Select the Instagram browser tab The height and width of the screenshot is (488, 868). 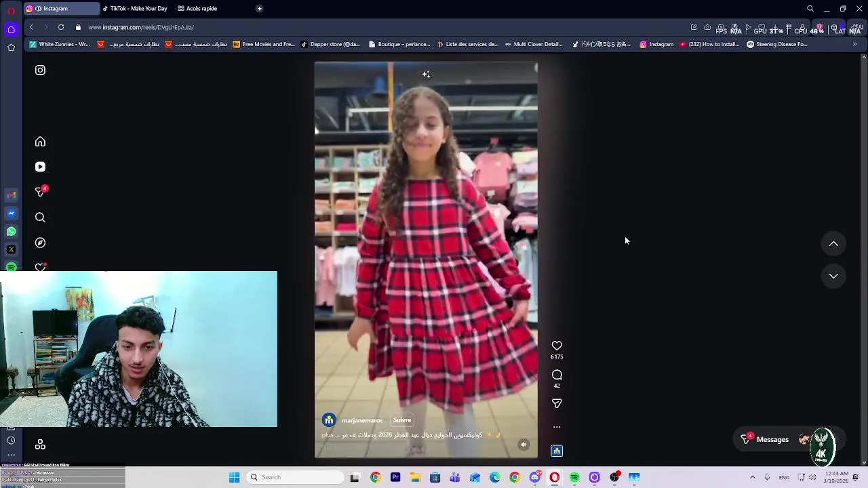pyautogui.click(x=61, y=9)
